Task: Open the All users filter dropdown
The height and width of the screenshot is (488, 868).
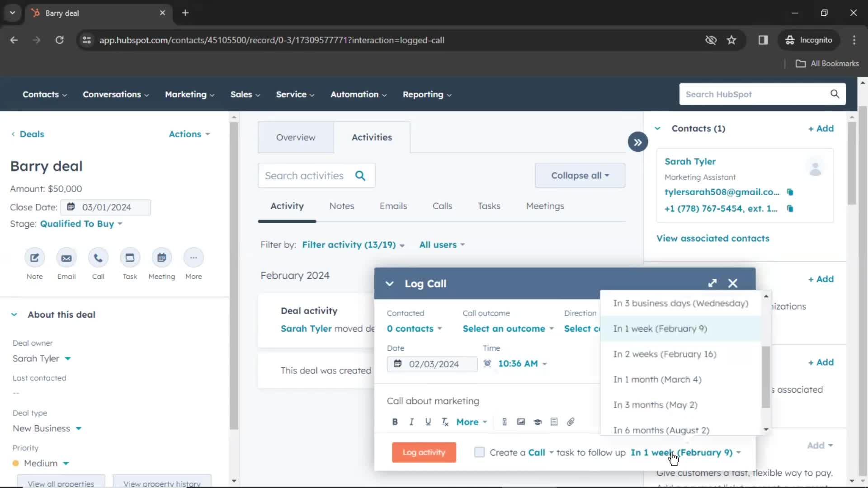Action: point(442,244)
